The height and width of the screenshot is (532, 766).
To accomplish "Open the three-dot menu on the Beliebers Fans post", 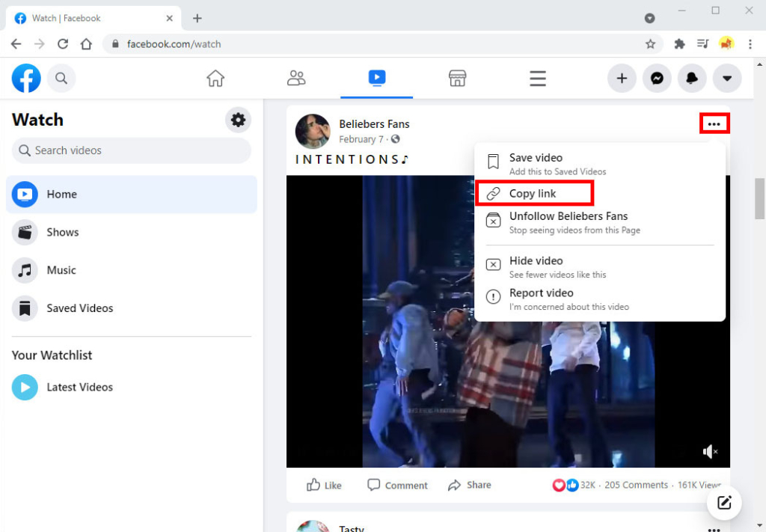I will pyautogui.click(x=714, y=123).
